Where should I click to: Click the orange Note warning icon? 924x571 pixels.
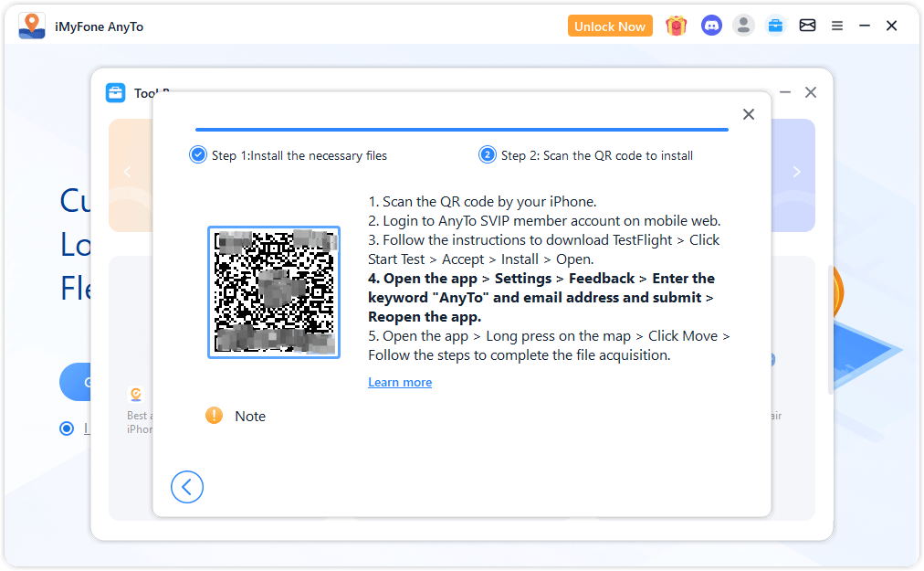point(214,416)
